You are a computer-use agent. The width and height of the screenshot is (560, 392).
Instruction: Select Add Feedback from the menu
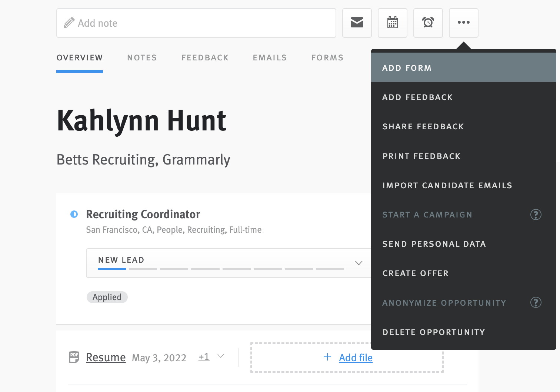pos(417,97)
